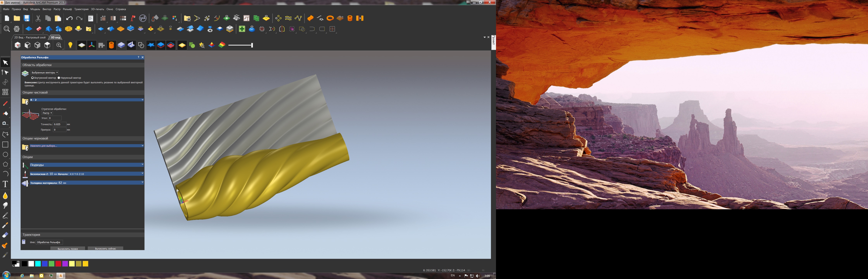Select the node editing tool
This screenshot has height=279, width=868.
pyautogui.click(x=5, y=72)
